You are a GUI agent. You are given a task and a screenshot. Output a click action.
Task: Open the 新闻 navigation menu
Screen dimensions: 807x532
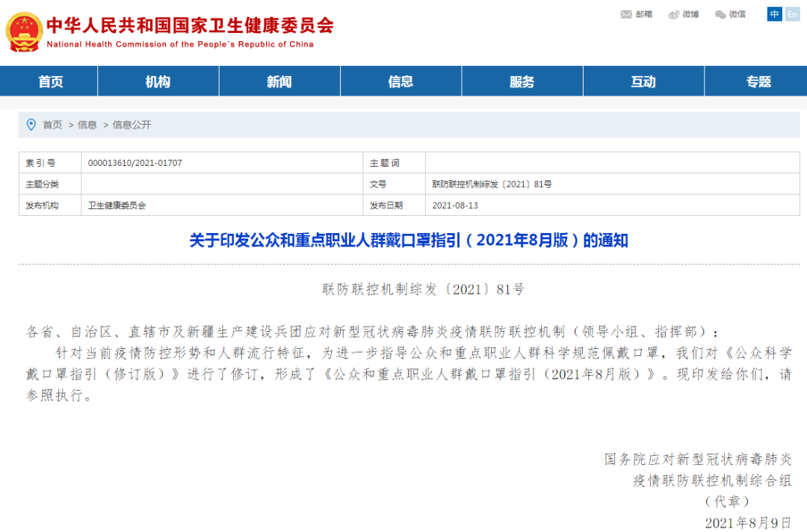coord(279,81)
